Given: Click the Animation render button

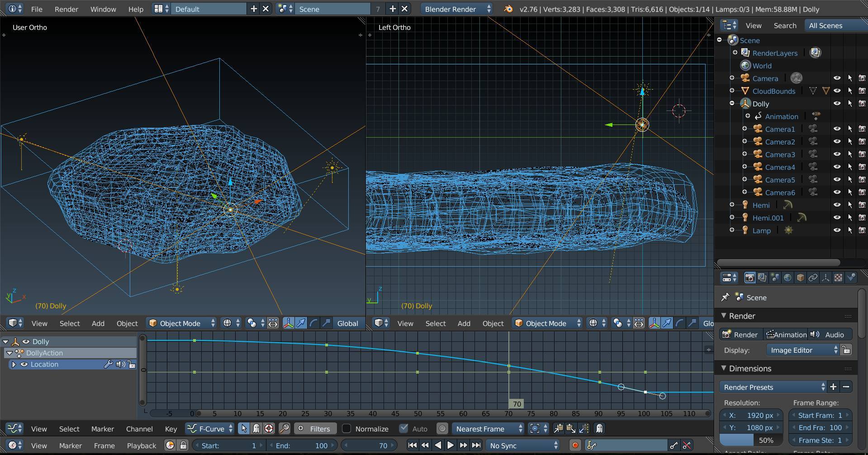Looking at the screenshot, I should (x=786, y=335).
